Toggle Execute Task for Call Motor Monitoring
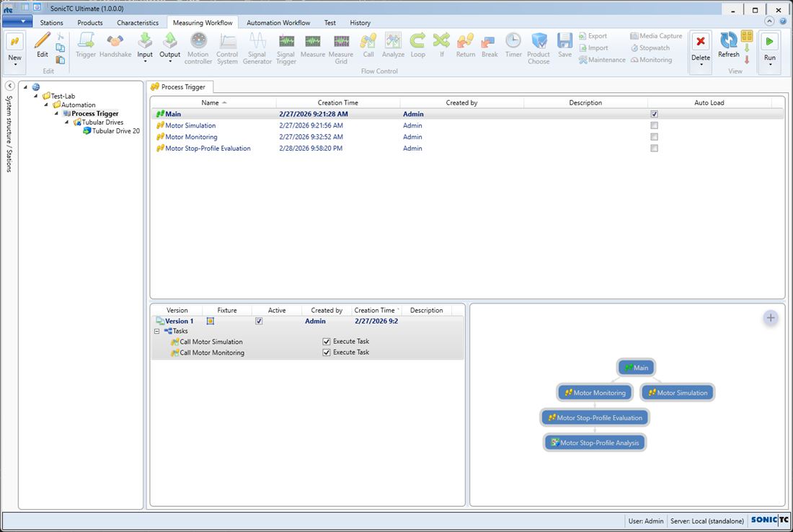793x532 pixels. point(327,353)
